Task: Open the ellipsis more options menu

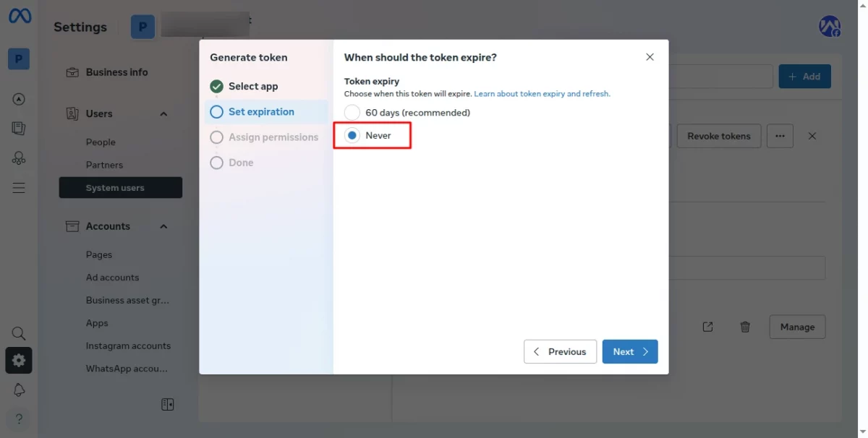Action: click(x=780, y=135)
